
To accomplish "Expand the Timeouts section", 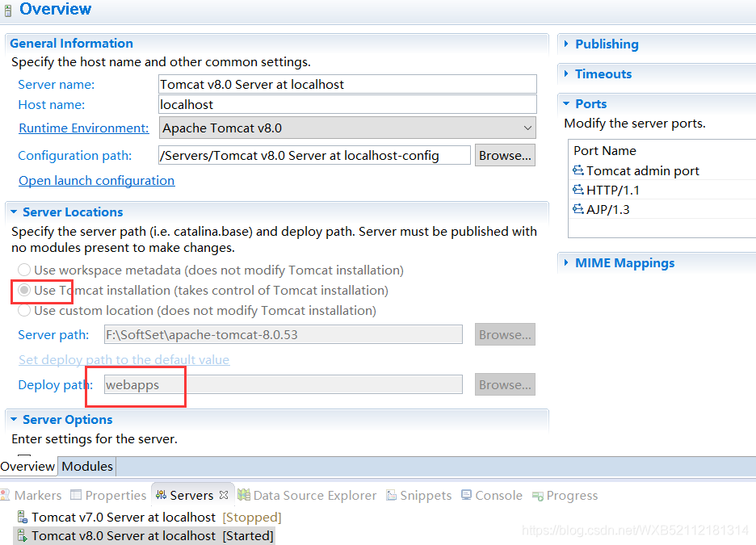I will point(566,73).
